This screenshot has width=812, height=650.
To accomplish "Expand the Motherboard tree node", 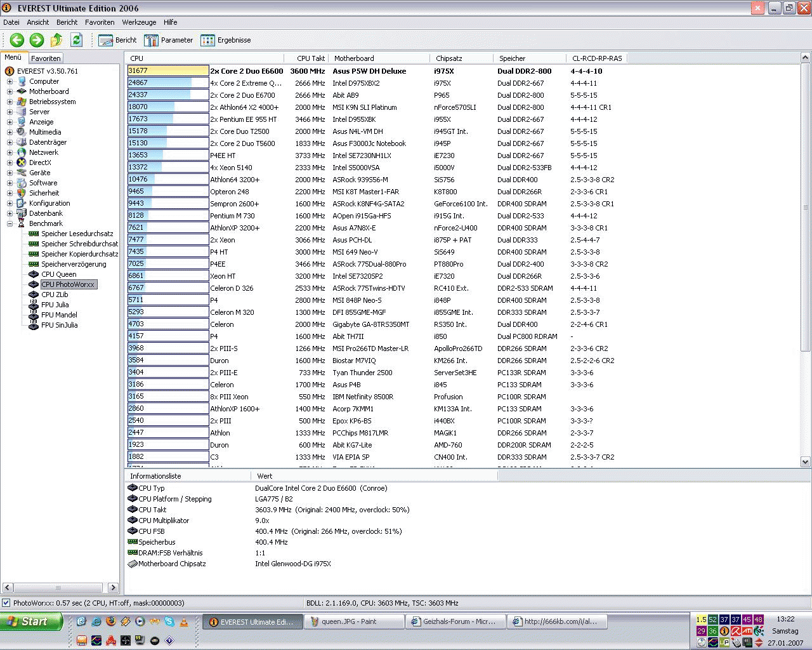I will click(10, 91).
